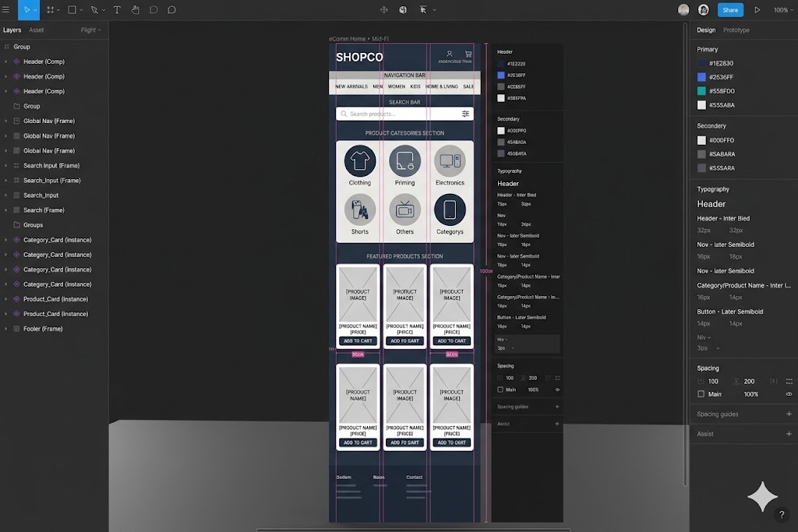
Task: Click the four-way move icon in top center
Action: 384,9
